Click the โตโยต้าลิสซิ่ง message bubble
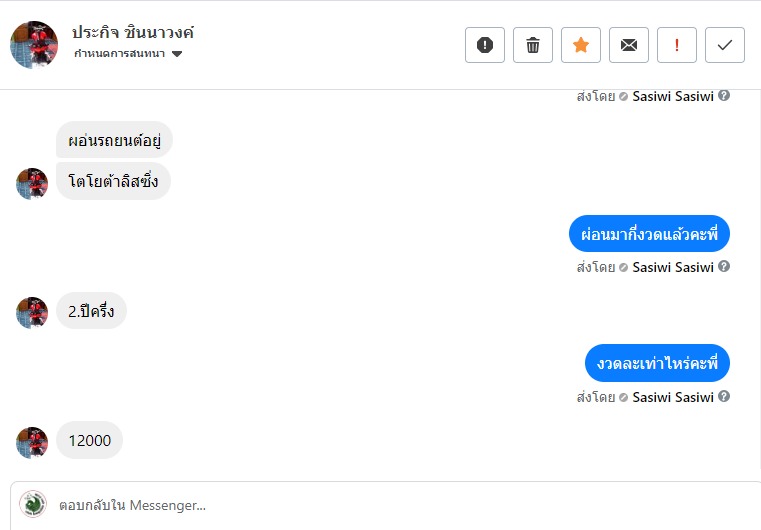 (x=113, y=182)
